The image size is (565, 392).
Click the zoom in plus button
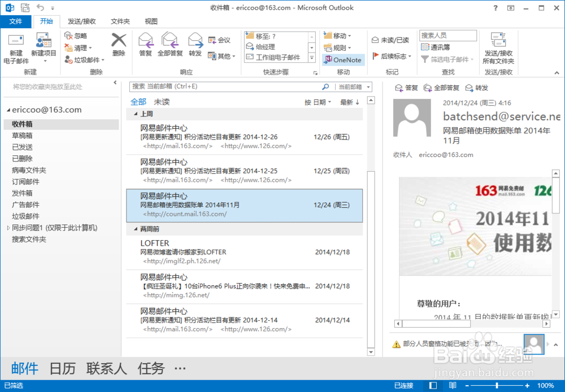(527, 386)
